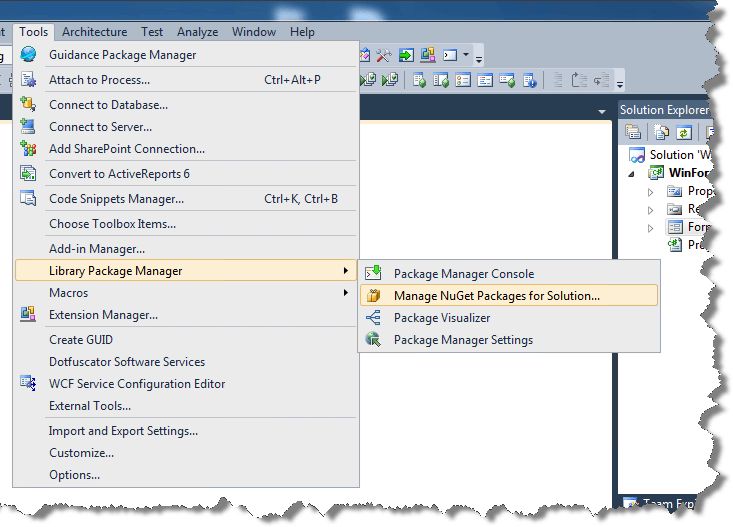
Task: Open Extension Manager menu entry
Action: [x=186, y=315]
